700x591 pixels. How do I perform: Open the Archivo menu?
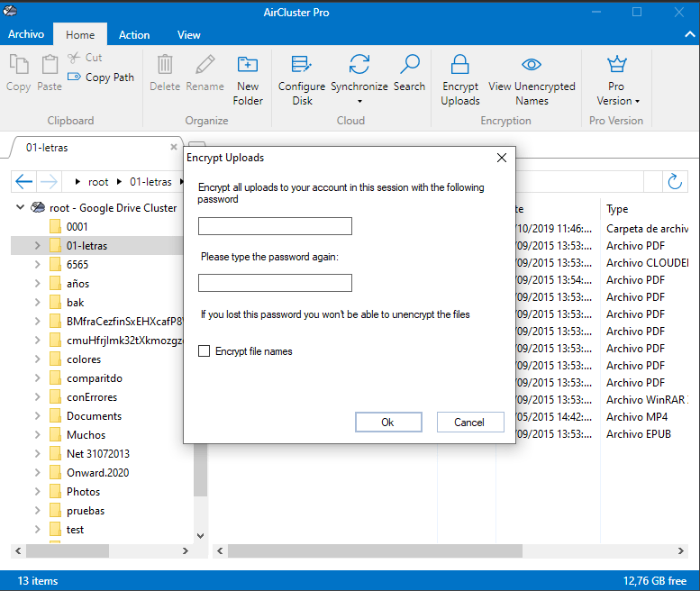pos(26,34)
